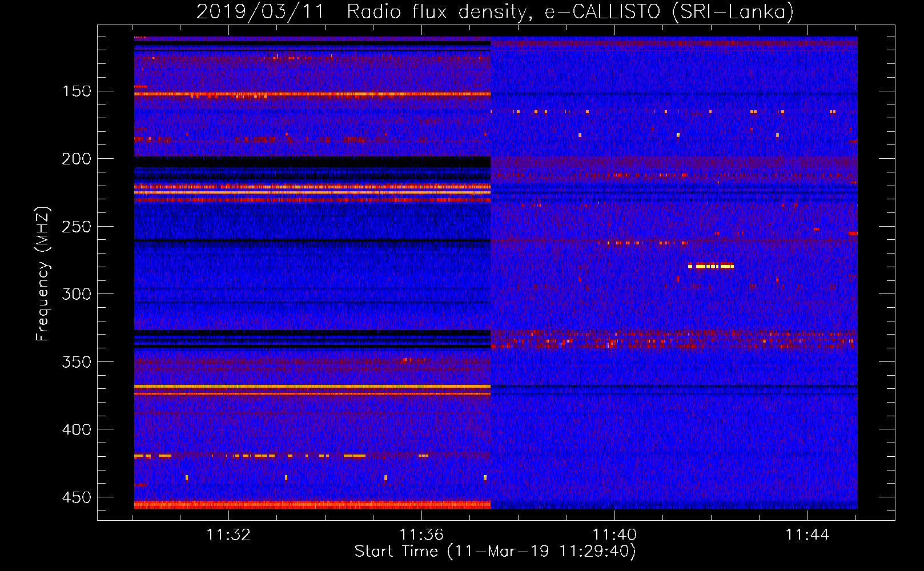The width and height of the screenshot is (924, 571).
Task: Click the 350 frequency tick label
Action: point(77,362)
